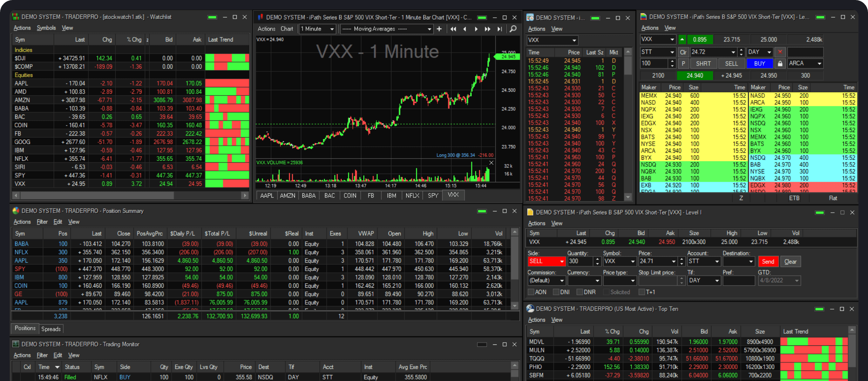The height and width of the screenshot is (381, 868).
Task: Select the NFLX row in the Watchlist
Action: pyautogui.click(x=131, y=159)
